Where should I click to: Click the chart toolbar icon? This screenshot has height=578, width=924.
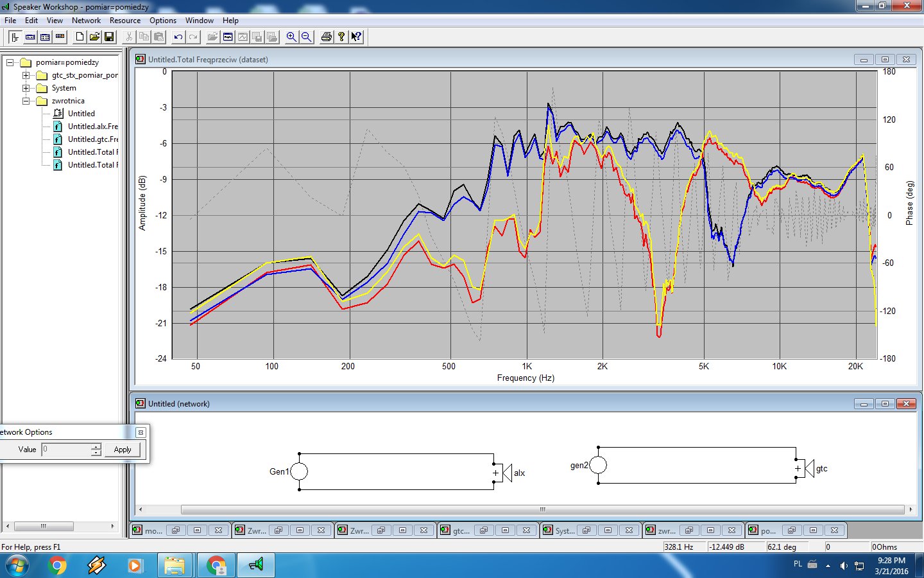(x=243, y=37)
